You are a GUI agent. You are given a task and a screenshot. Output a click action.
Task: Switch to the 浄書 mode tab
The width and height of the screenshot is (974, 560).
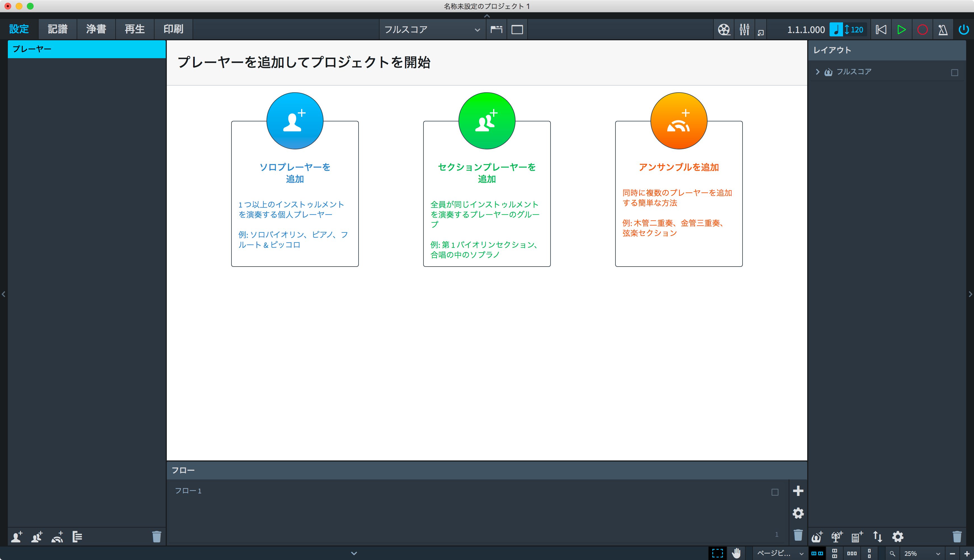(x=96, y=29)
